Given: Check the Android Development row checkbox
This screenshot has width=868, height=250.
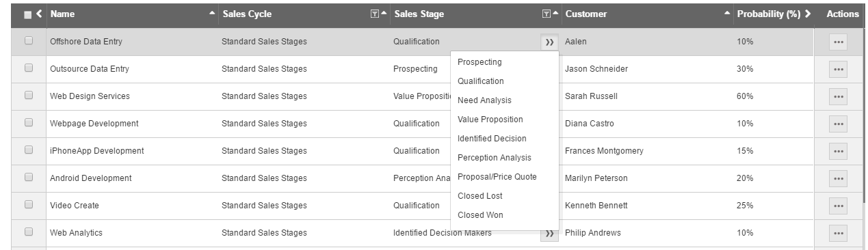Looking at the screenshot, I should [29, 178].
